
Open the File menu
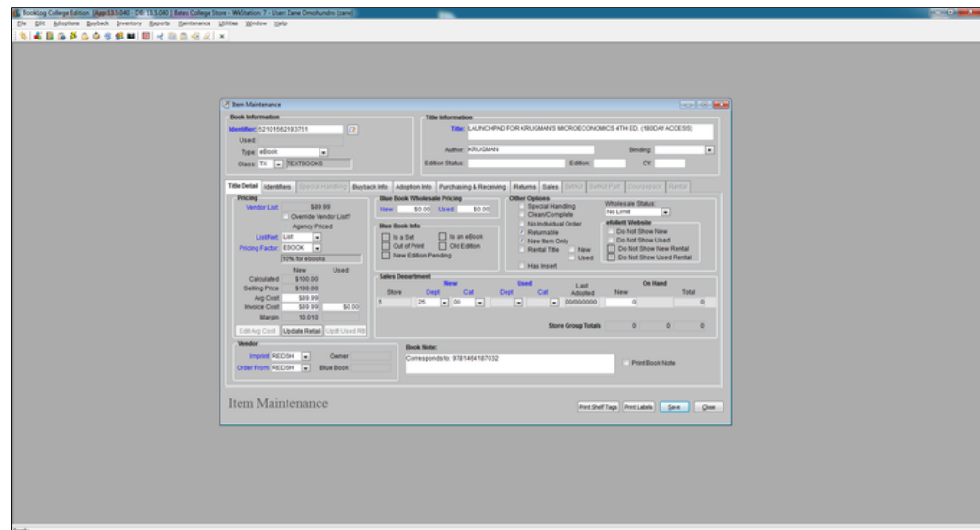click(22, 23)
